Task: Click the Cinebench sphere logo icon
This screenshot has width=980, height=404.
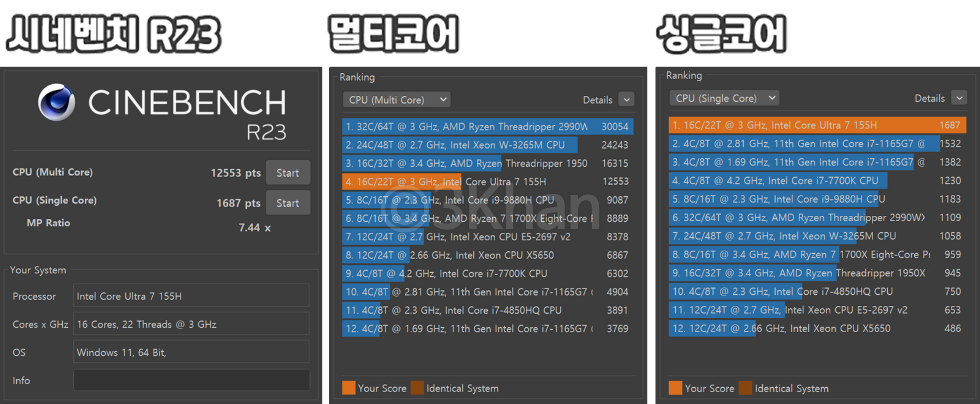Action: 56,102
